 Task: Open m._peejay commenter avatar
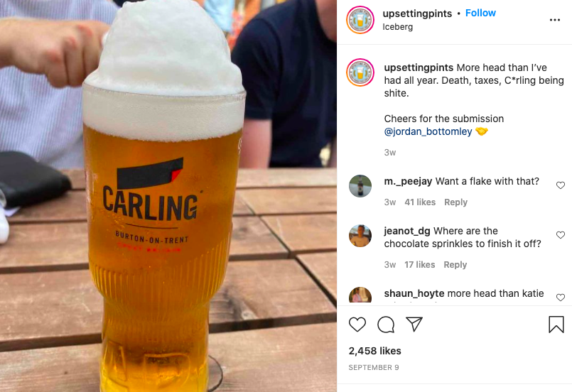(x=360, y=186)
